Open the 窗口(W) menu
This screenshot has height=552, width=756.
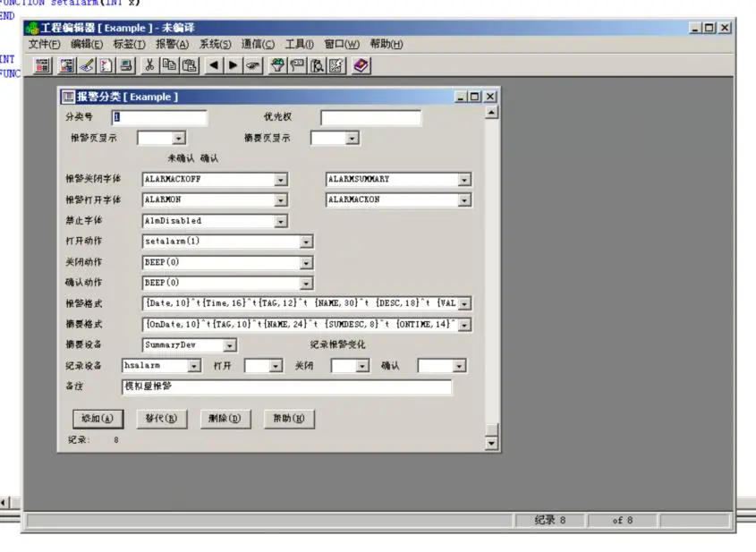pos(342,45)
